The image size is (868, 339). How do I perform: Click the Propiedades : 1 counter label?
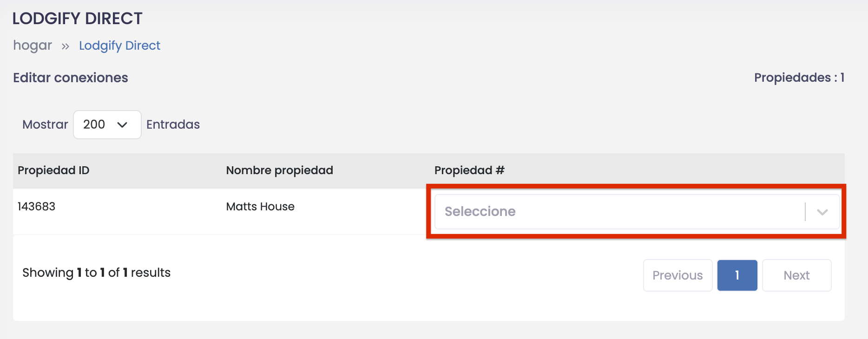coord(799,78)
